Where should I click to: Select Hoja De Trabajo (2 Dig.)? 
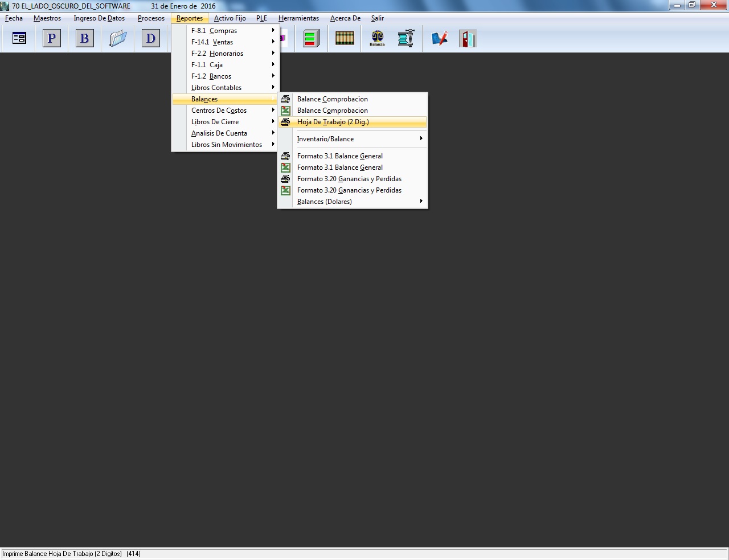tap(333, 122)
